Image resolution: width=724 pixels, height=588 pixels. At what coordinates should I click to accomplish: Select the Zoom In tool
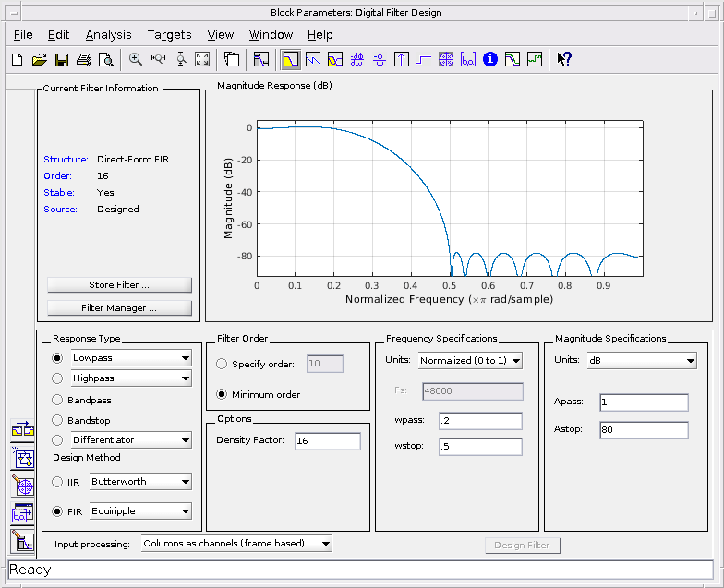(x=136, y=59)
